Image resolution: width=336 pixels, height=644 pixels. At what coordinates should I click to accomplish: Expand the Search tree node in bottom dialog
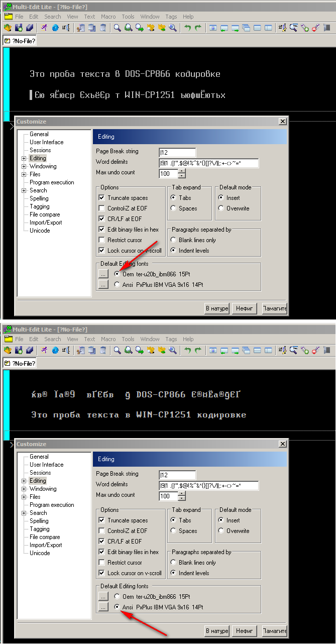click(x=24, y=513)
